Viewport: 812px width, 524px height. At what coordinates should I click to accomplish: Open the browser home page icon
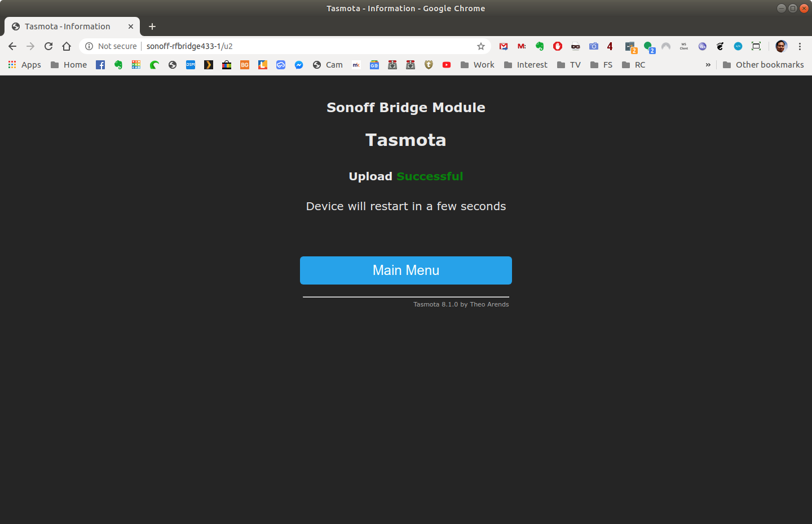pyautogui.click(x=67, y=46)
